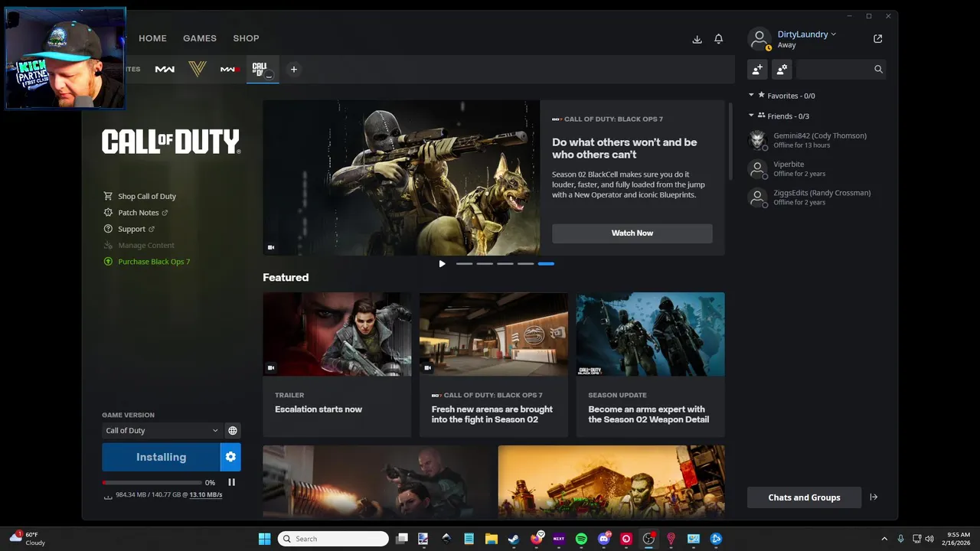Image resolution: width=980 pixels, height=551 pixels.
Task: Click Purchase Black Ops 7
Action: point(146,262)
